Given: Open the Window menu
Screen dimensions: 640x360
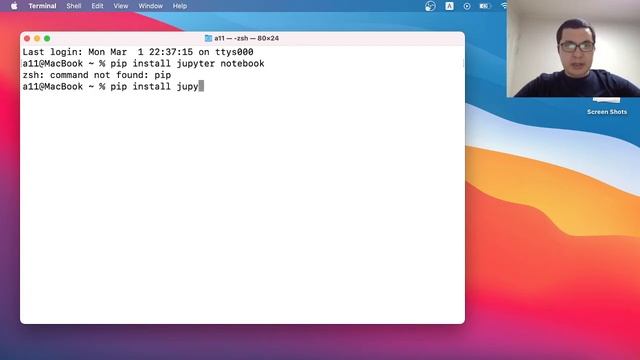Looking at the screenshot, I should [x=151, y=6].
